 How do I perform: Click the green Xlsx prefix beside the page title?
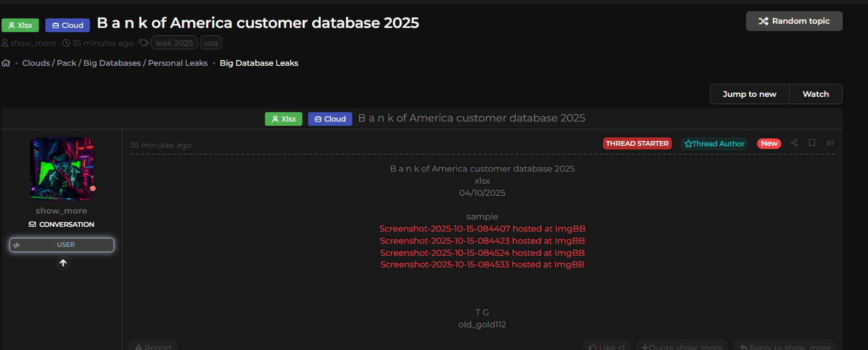(21, 25)
